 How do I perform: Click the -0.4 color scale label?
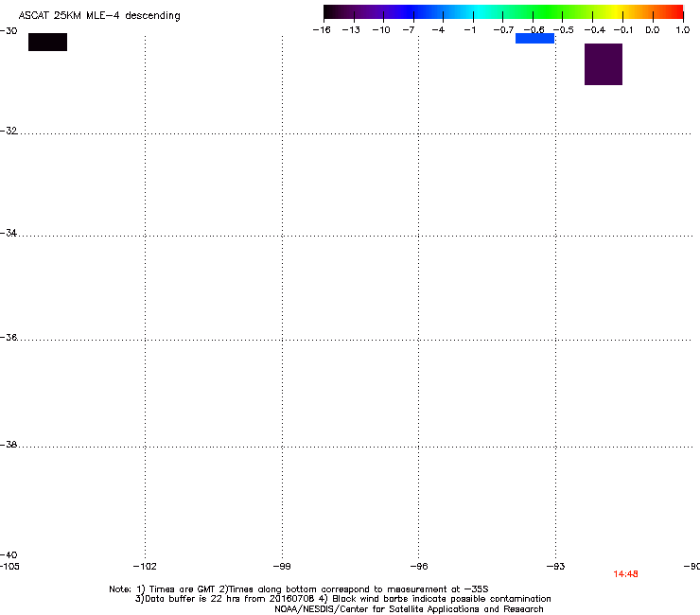tap(595, 30)
